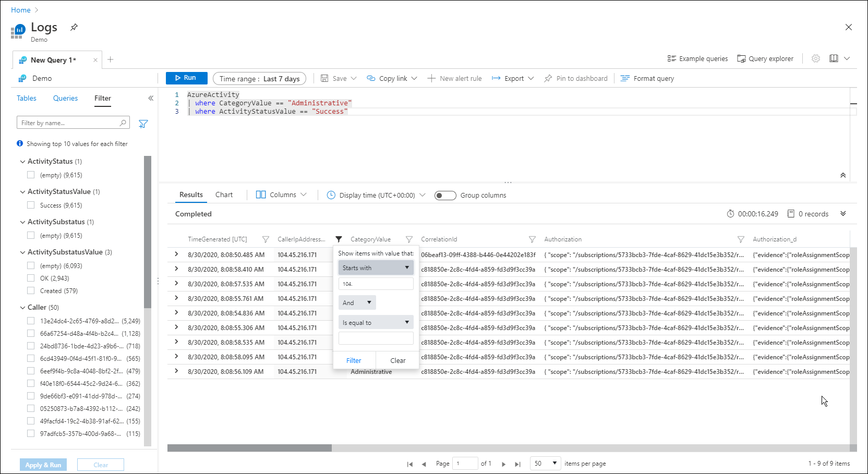Open the query settings gear icon
Image resolution: width=868 pixels, height=474 pixels.
(816, 58)
